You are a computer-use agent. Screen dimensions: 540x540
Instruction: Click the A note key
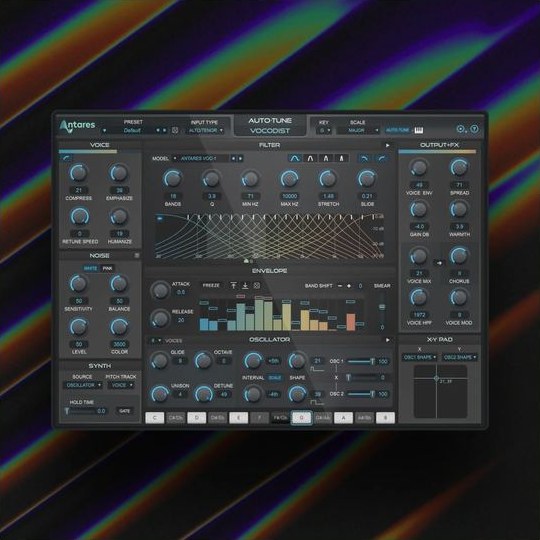[x=343, y=418]
